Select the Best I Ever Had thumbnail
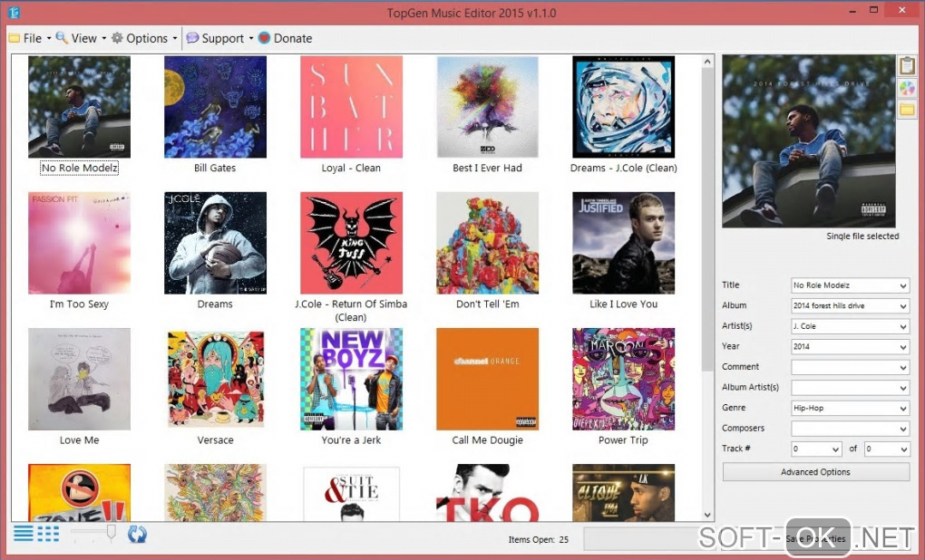The height and width of the screenshot is (560, 925). tap(487, 107)
